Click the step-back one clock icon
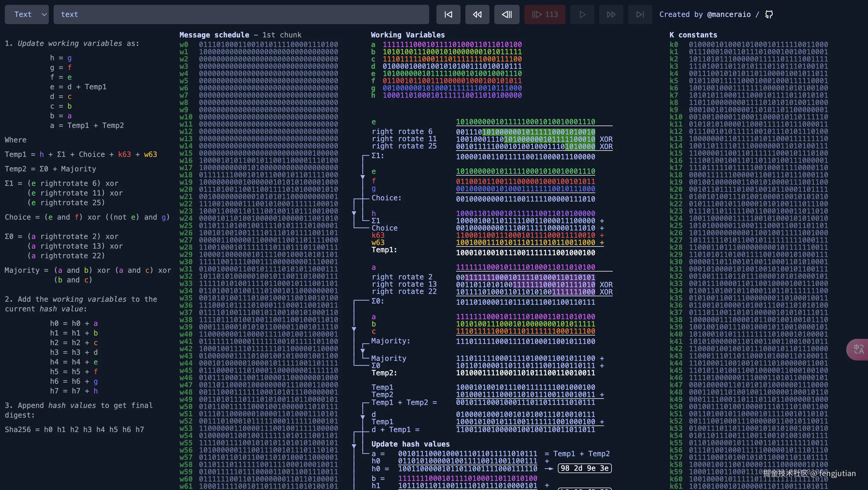Viewport: 868px width, 490px height. tap(507, 14)
